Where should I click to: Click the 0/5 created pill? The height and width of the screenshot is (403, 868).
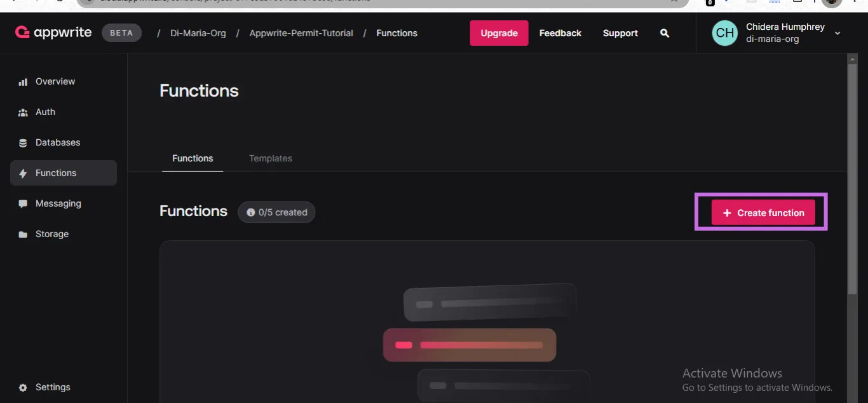pos(276,212)
